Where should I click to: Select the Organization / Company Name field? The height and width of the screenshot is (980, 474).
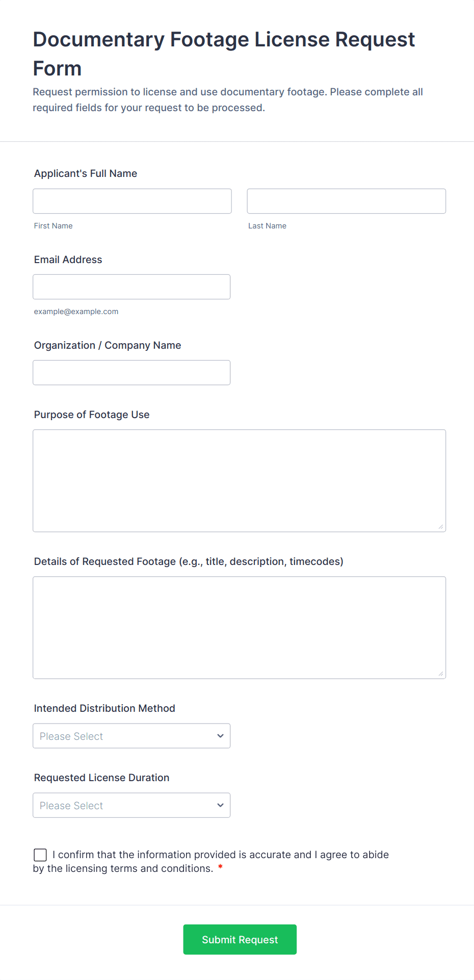pyautogui.click(x=131, y=372)
